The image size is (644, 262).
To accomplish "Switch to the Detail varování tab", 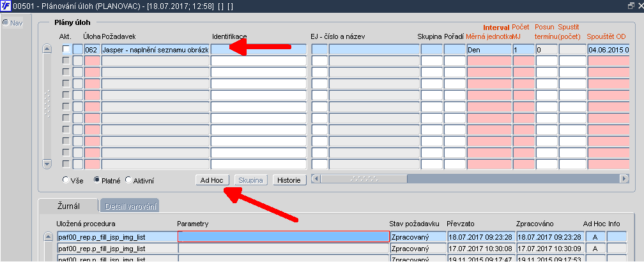I will 129,206.
